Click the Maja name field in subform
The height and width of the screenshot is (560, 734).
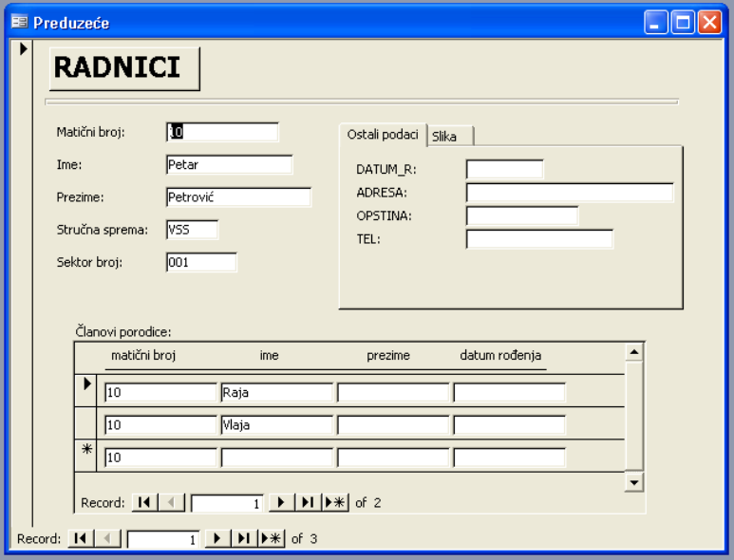coord(276,425)
